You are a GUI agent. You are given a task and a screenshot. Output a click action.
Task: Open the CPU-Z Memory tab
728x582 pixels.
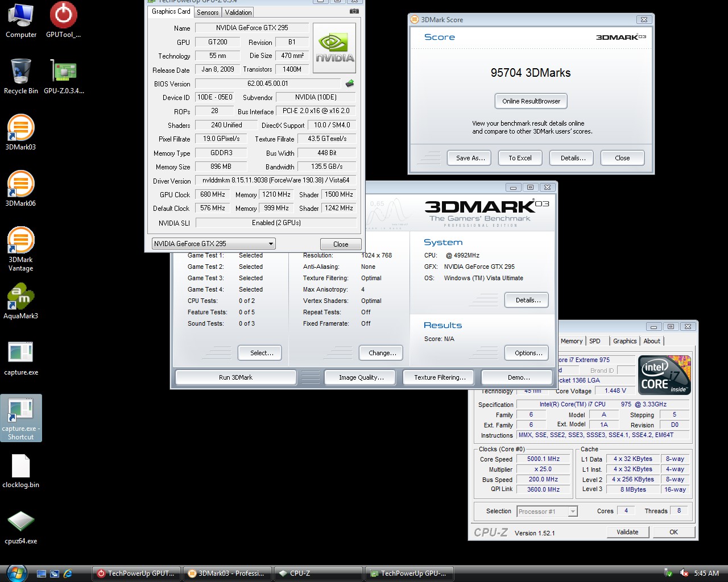[572, 341]
